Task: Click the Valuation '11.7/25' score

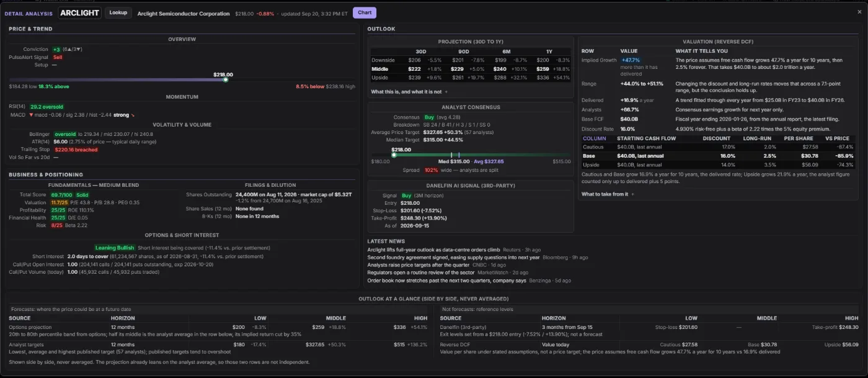Action: [x=60, y=202]
